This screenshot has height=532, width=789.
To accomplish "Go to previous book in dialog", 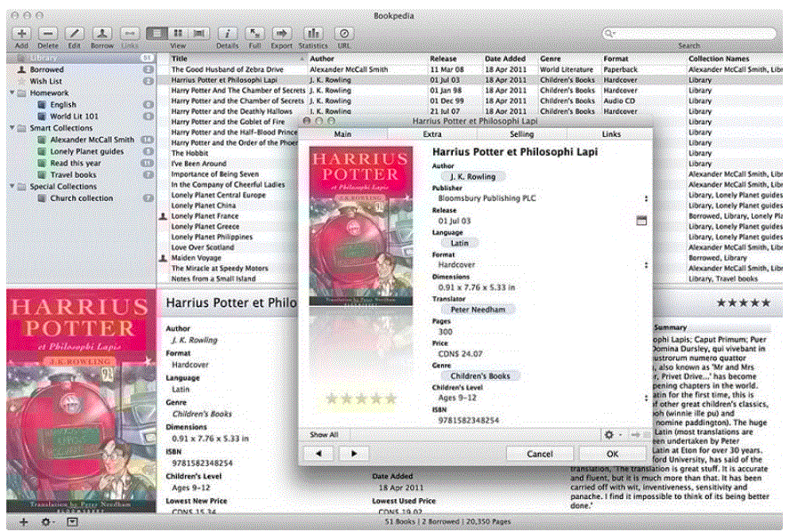I will (319, 454).
